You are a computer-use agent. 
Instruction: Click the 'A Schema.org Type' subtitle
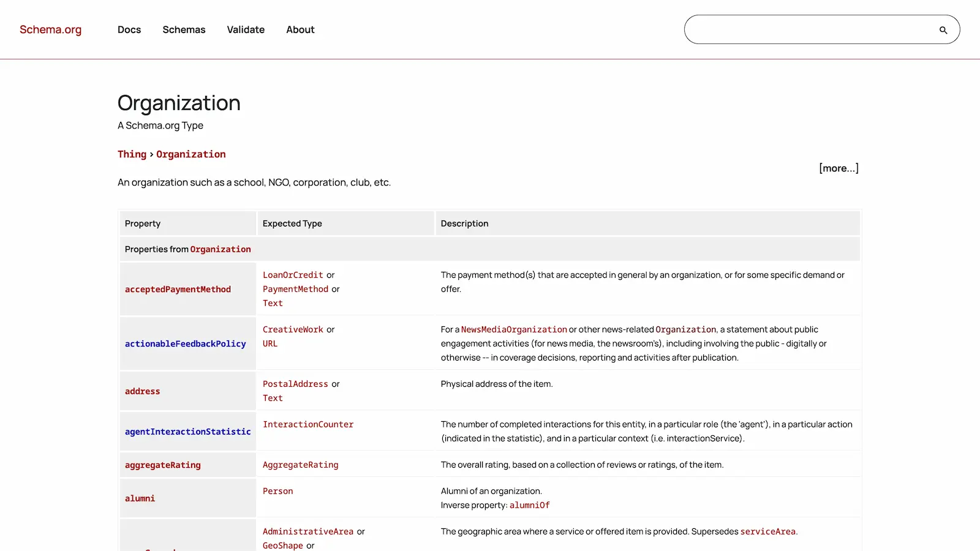click(x=160, y=126)
